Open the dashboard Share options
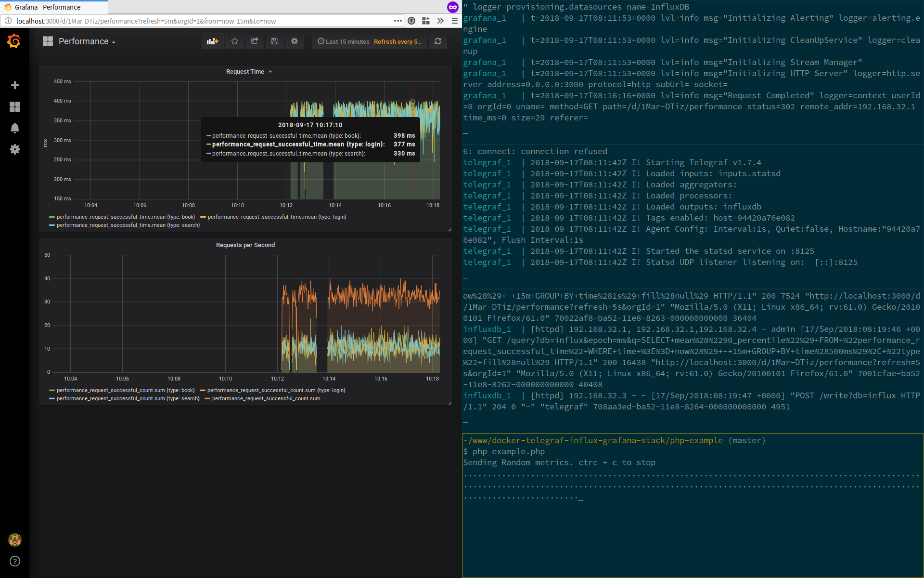The image size is (924, 578). [255, 41]
